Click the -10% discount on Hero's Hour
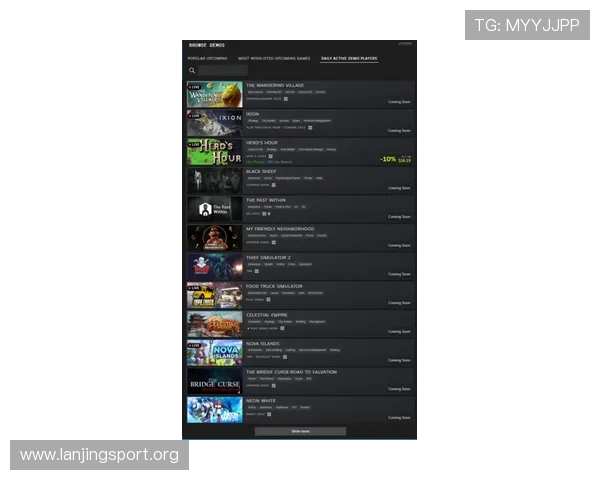This screenshot has height=480, width=600. click(x=388, y=159)
